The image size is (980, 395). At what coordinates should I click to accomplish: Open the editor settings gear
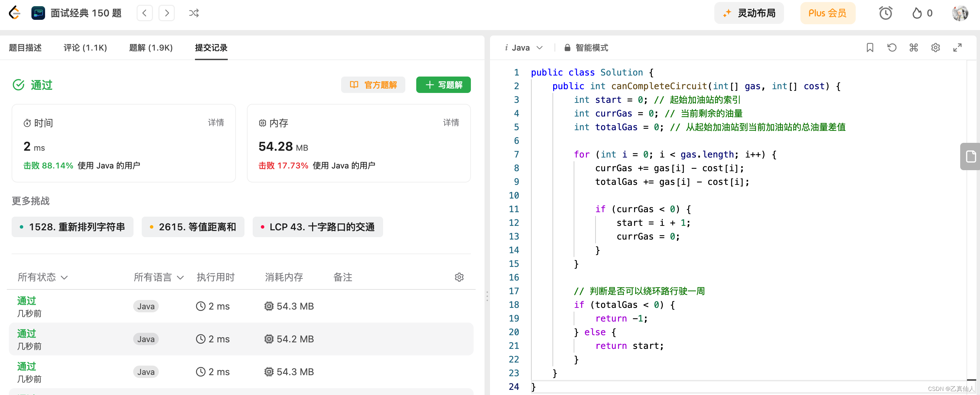pyautogui.click(x=936, y=47)
